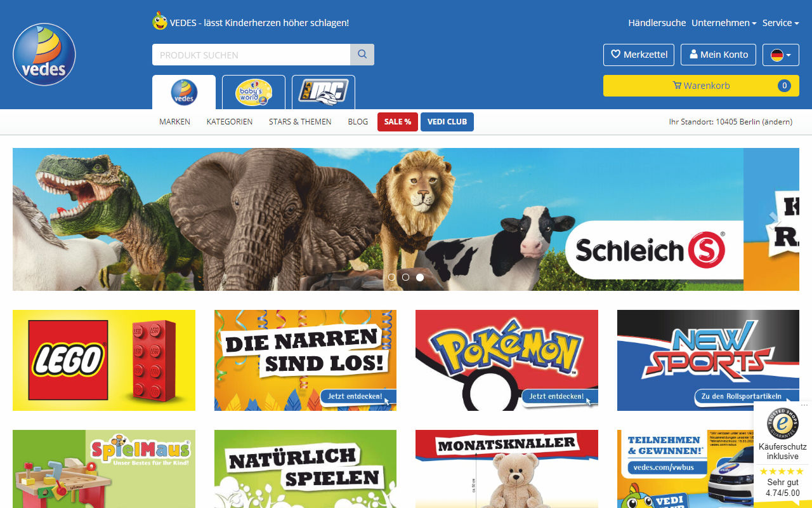Select the second carousel slide dot
Viewport: 812px width, 508px height.
pos(406,277)
